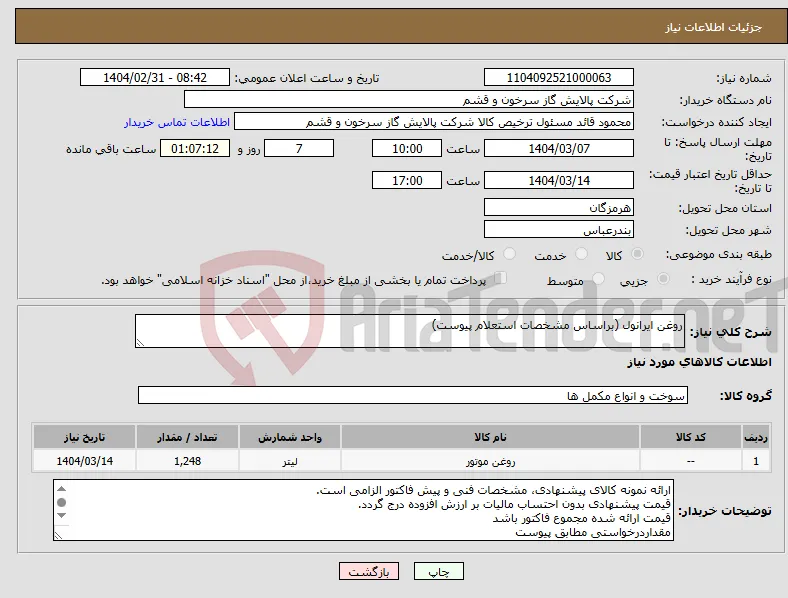The width and height of the screenshot is (788, 598).
Task: Click the unit cell لیتر
Action: [x=290, y=461]
